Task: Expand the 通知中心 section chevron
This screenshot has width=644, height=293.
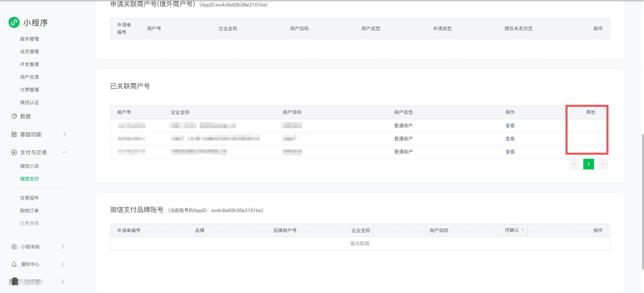Action: [63, 264]
